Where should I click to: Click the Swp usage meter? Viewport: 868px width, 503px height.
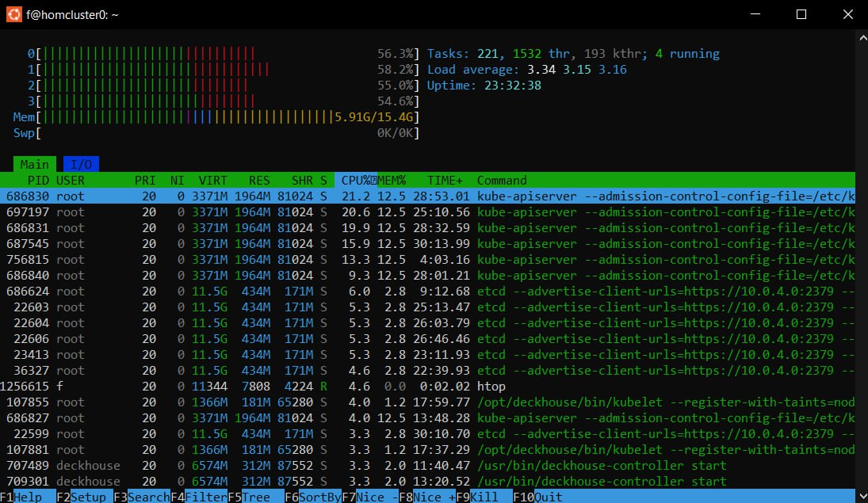tap(216, 133)
